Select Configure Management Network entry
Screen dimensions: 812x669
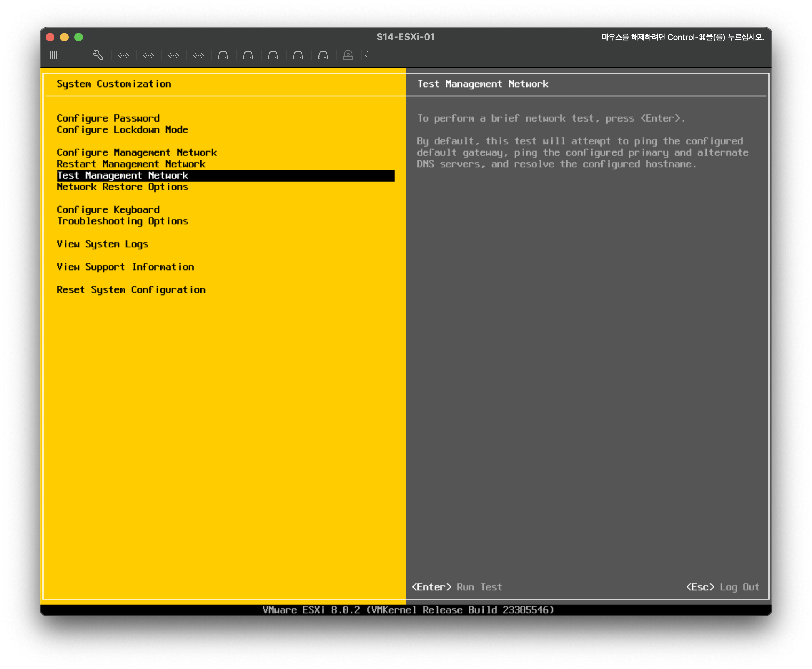(x=137, y=153)
